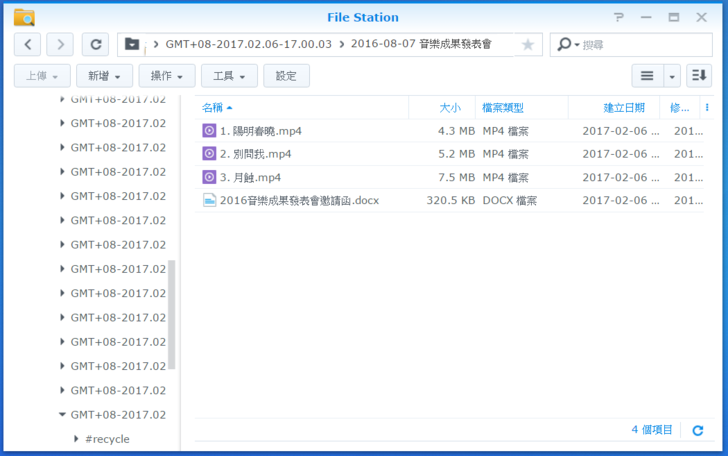Bookmark this folder with the star icon
This screenshot has width=728, height=456.
528,44
